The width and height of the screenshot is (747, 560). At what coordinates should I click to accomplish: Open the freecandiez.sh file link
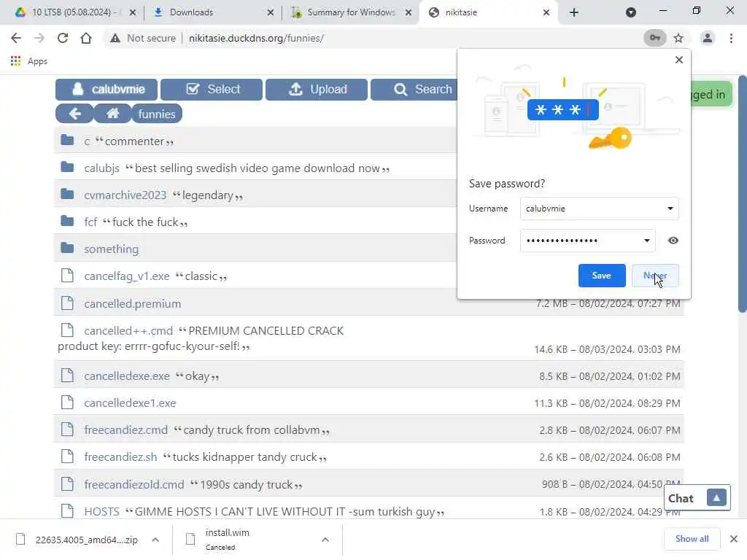pyautogui.click(x=120, y=456)
